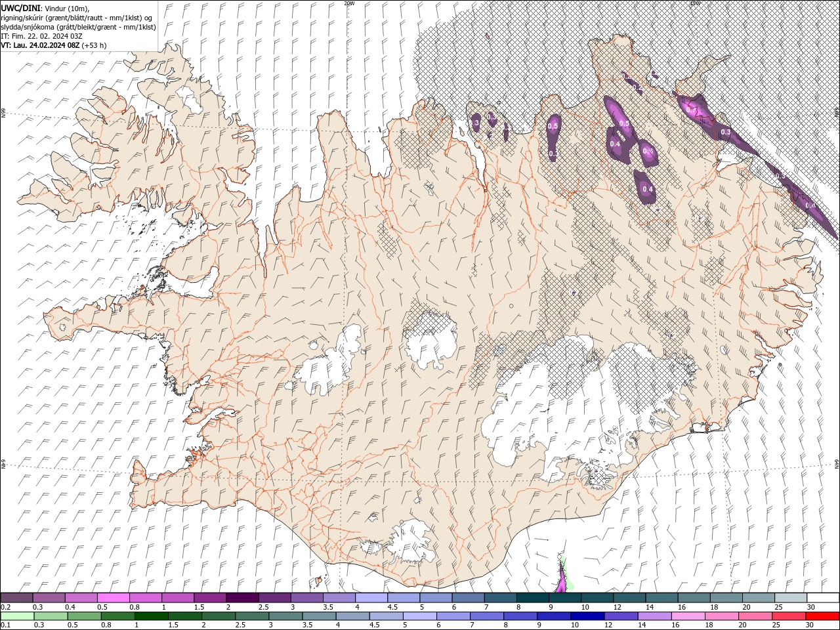Click the 'VT: Lau. 24.02.2024 08Z' valid time
The image size is (840, 630).
click(40, 45)
